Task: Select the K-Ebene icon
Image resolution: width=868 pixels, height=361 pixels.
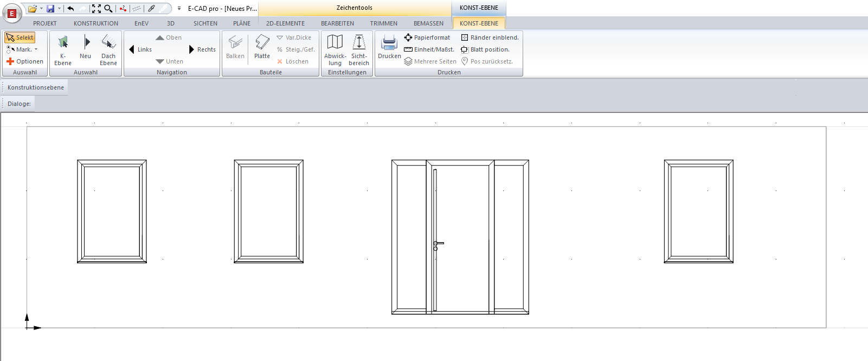Action: click(x=63, y=50)
